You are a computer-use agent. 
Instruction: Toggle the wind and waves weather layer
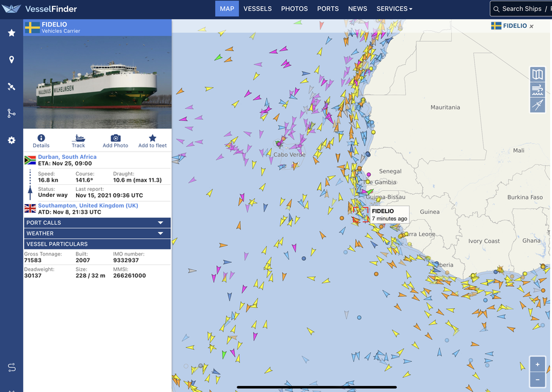pos(538,89)
